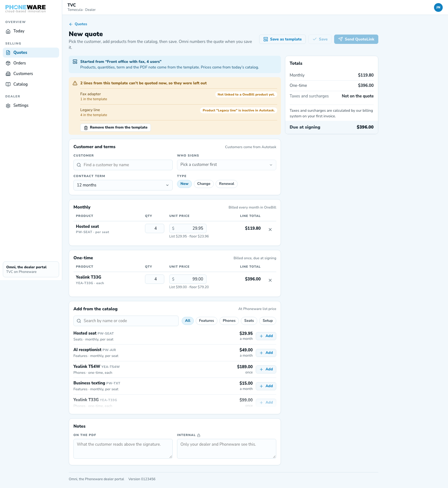Image resolution: width=448 pixels, height=488 pixels.
Task: Remove the Yealink T33G line item
Action: (x=270, y=280)
